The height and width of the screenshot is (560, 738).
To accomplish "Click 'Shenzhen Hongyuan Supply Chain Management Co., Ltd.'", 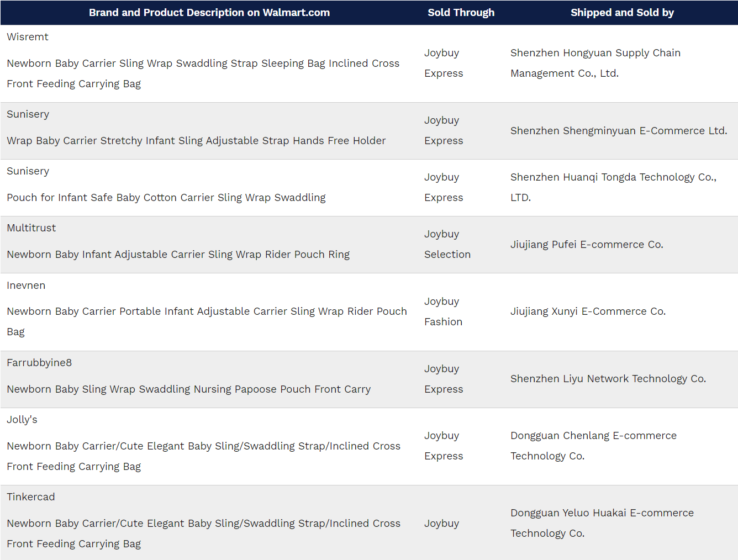I will click(x=595, y=63).
